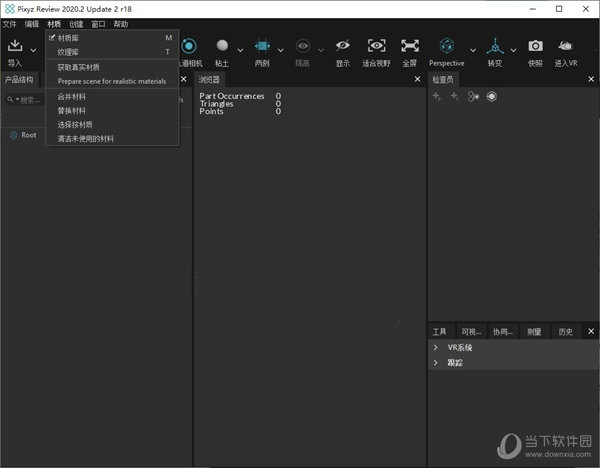Open the dropdown arrow next to isolate eye
This screenshot has width=600, height=468.
pos(321,50)
